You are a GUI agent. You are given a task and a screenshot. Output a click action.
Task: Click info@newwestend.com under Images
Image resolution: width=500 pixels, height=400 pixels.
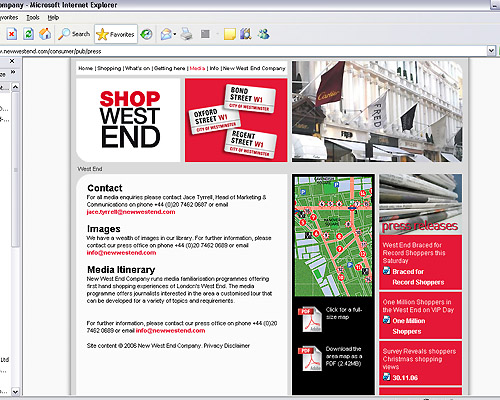point(121,253)
